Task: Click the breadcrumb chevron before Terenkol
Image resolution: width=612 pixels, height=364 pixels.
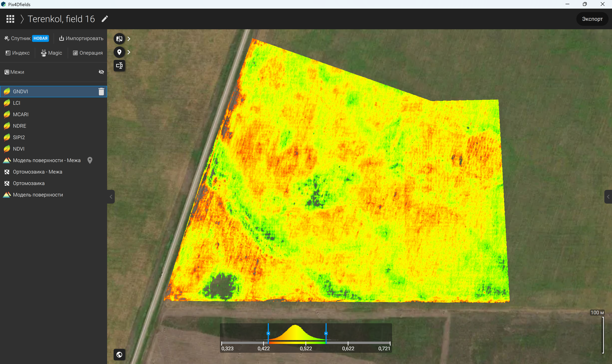Action: pyautogui.click(x=22, y=19)
